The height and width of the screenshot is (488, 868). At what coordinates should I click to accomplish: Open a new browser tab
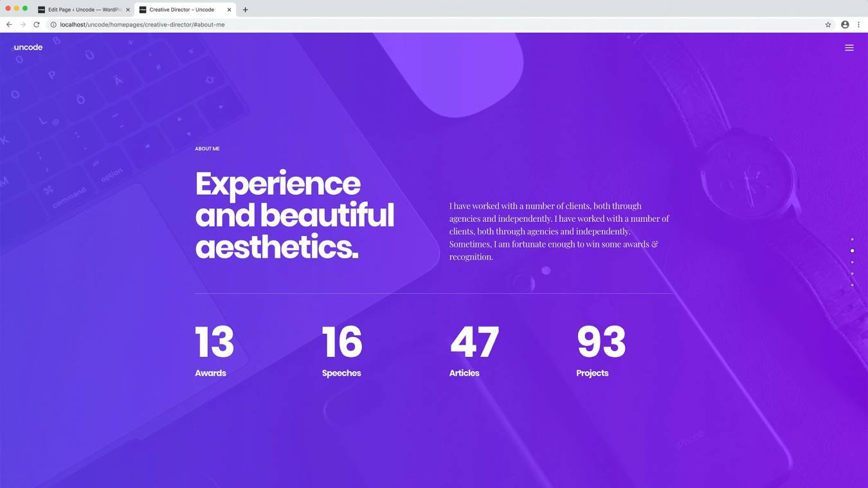(245, 10)
